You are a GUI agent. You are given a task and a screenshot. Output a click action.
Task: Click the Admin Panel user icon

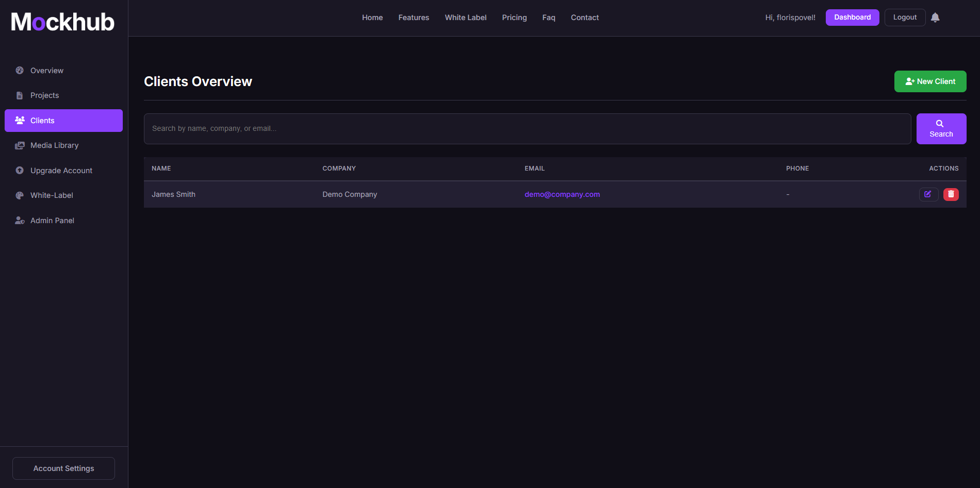[20, 221]
